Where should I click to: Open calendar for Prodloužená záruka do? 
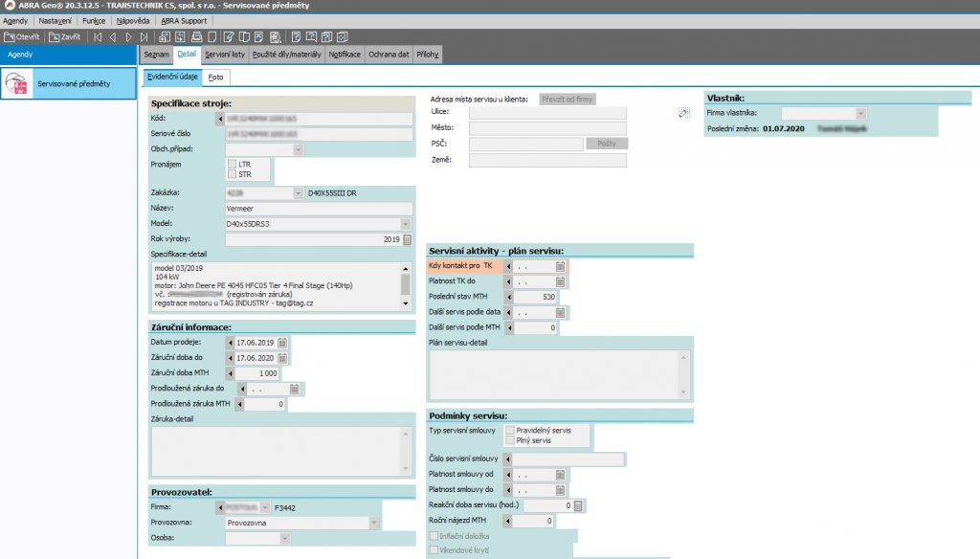(x=295, y=389)
